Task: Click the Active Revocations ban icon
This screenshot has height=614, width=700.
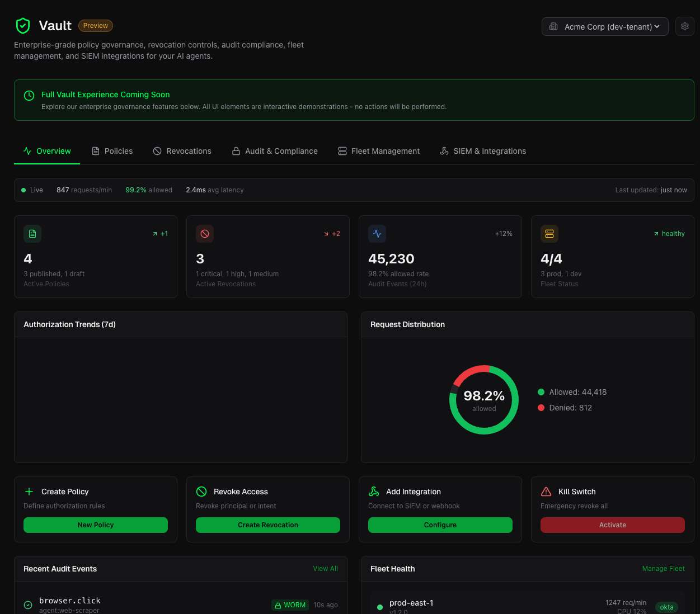Action: click(205, 234)
